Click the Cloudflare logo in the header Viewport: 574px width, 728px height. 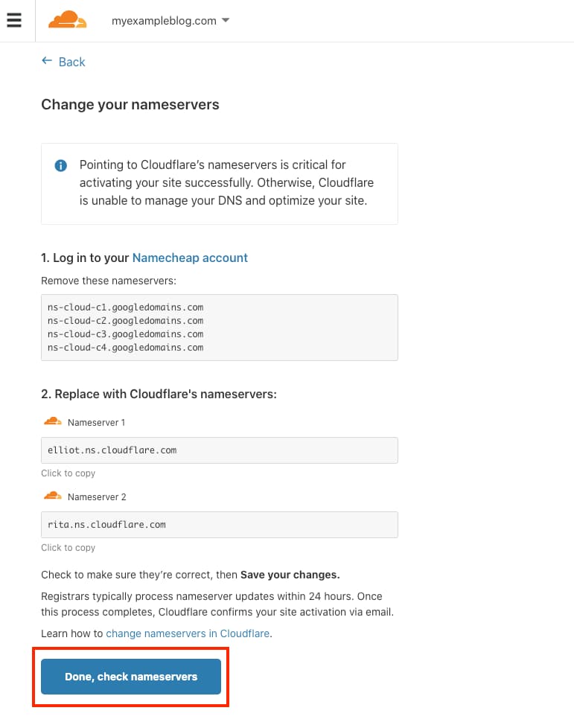click(x=68, y=19)
